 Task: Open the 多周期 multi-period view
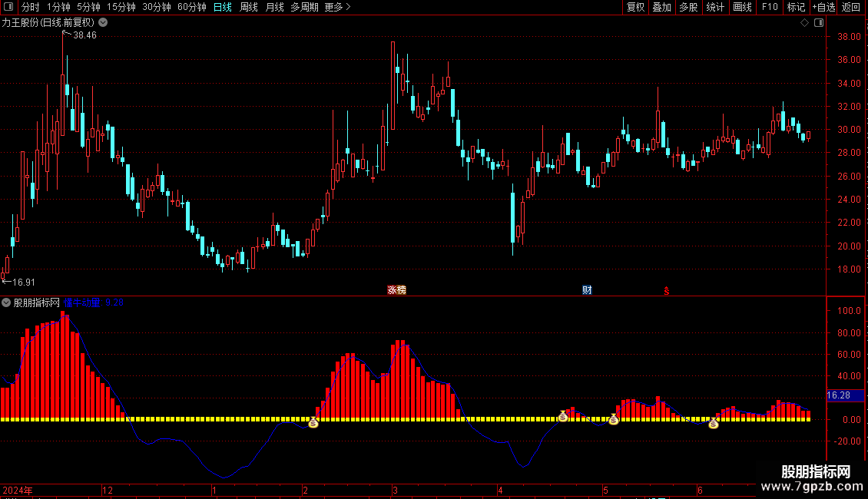coord(304,7)
